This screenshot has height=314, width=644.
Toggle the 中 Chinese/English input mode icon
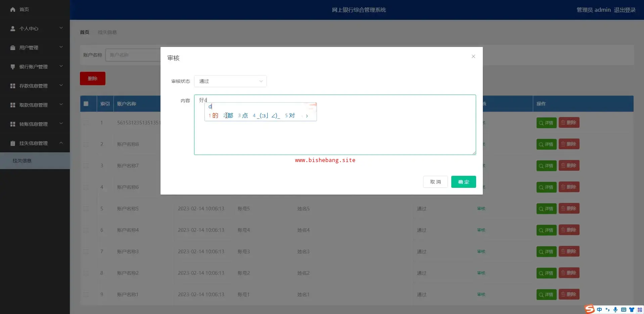[x=599, y=310]
